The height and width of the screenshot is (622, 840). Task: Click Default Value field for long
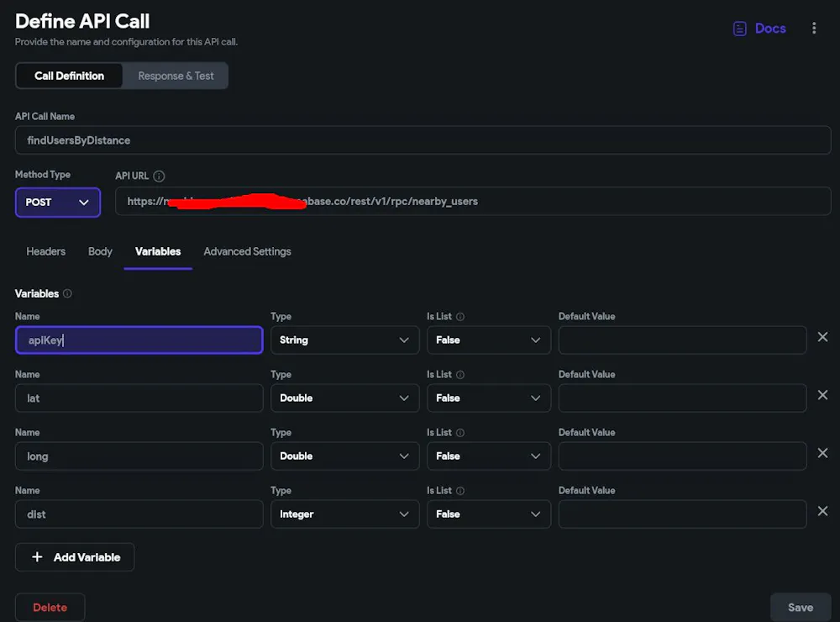[x=682, y=456]
